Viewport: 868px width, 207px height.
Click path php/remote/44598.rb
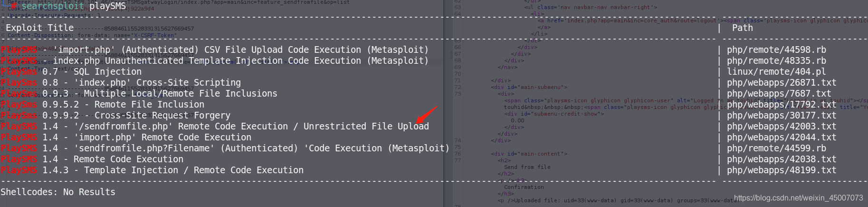(776, 49)
